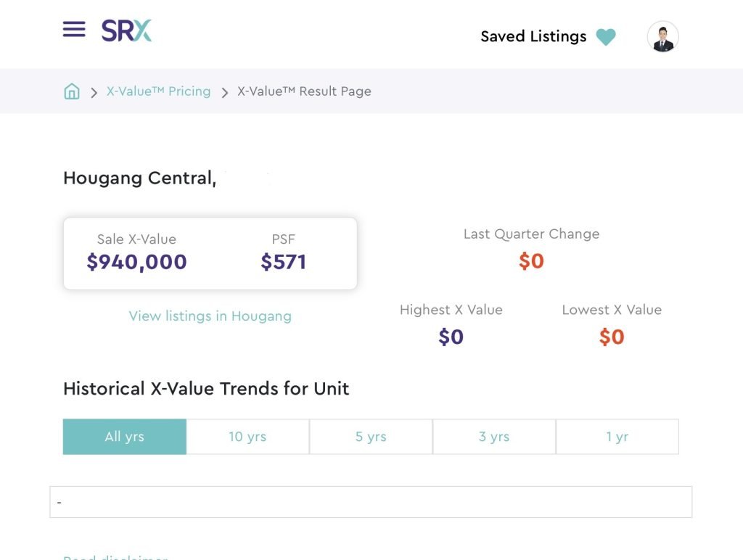Go to home via breadcrumb house icon
Viewport: 743px width, 560px height.
tap(72, 91)
